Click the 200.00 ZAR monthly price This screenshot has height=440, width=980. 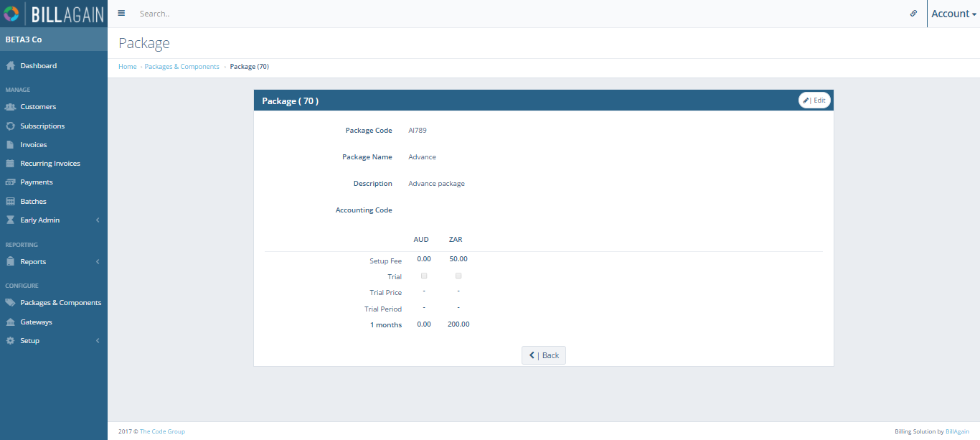[458, 324]
